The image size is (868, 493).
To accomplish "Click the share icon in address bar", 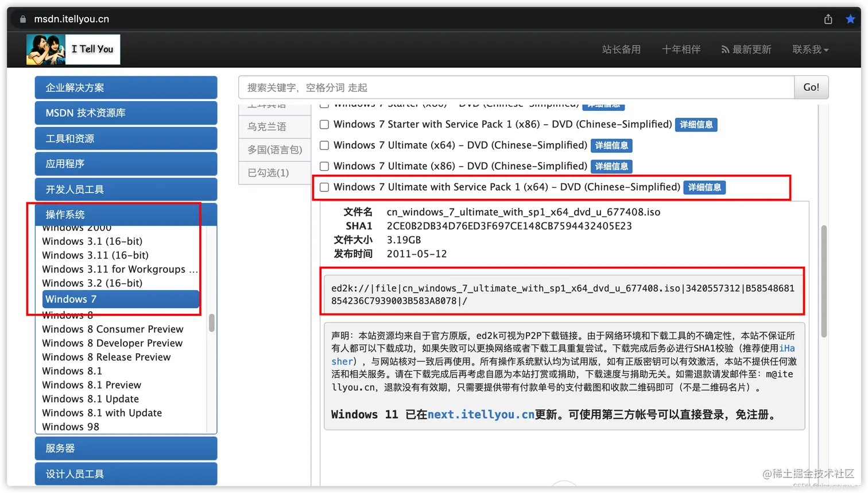I will (x=828, y=19).
